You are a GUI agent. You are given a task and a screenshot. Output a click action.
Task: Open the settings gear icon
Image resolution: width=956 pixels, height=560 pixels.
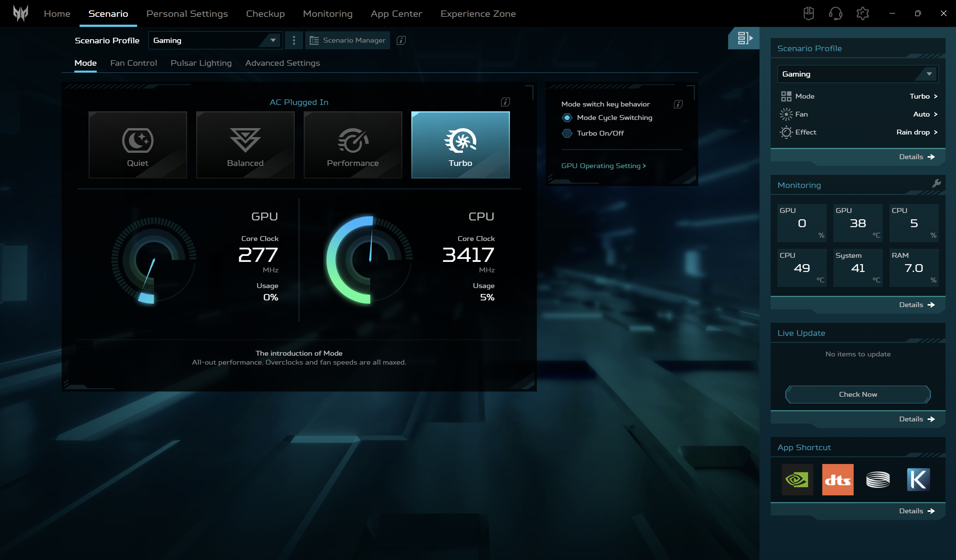[862, 13]
